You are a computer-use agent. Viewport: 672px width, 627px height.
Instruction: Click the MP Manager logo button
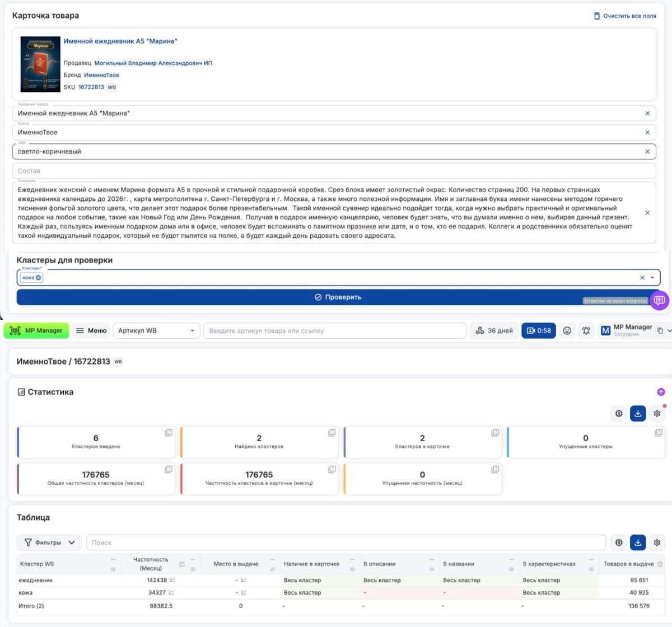click(x=36, y=330)
